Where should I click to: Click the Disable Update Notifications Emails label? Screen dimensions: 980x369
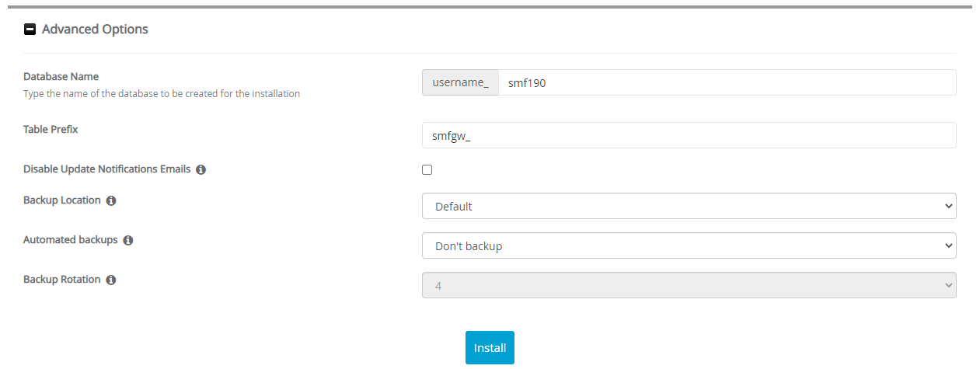[x=106, y=169]
